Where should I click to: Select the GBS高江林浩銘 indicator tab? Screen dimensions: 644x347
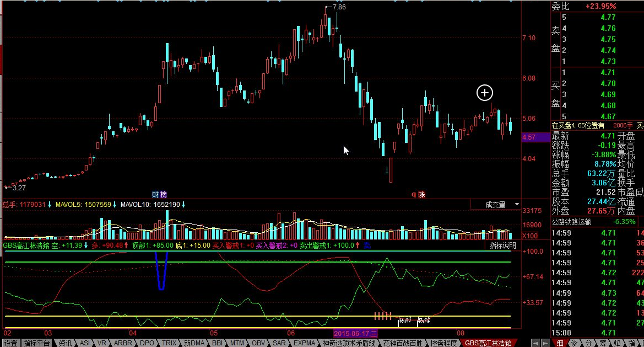(488, 343)
